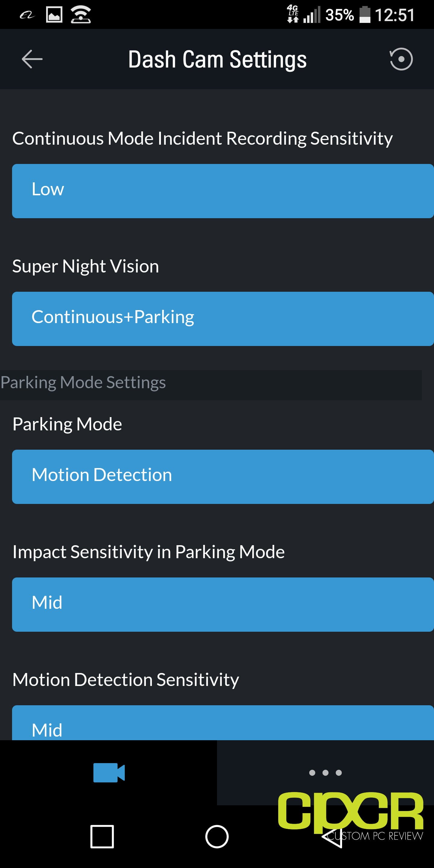Image resolution: width=434 pixels, height=868 pixels.
Task: Tap the gallery image notification icon
Action: point(54,15)
